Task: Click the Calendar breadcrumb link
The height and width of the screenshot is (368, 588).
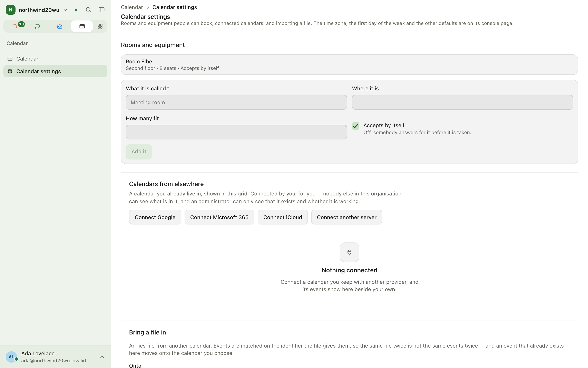Action: pos(132,7)
